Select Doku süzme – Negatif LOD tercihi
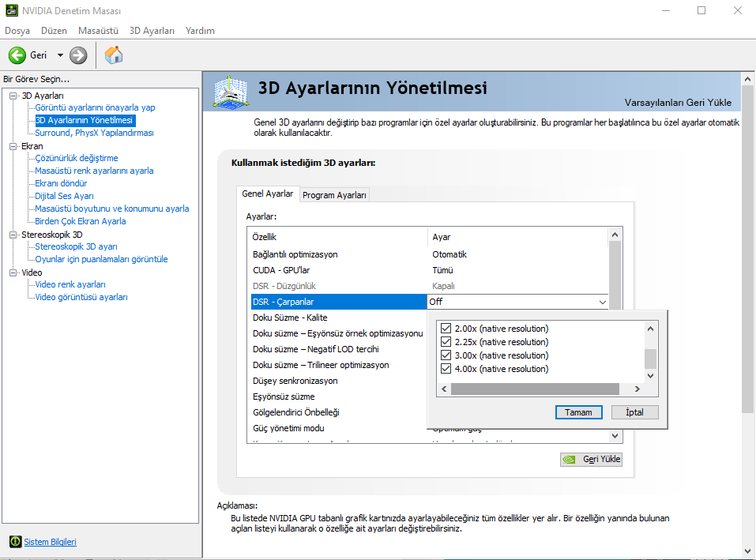This screenshot has width=756, height=560. [x=337, y=349]
